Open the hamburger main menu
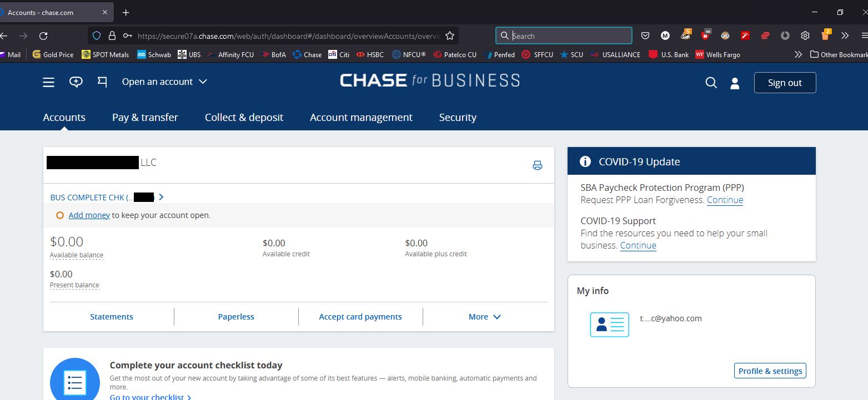 click(49, 82)
